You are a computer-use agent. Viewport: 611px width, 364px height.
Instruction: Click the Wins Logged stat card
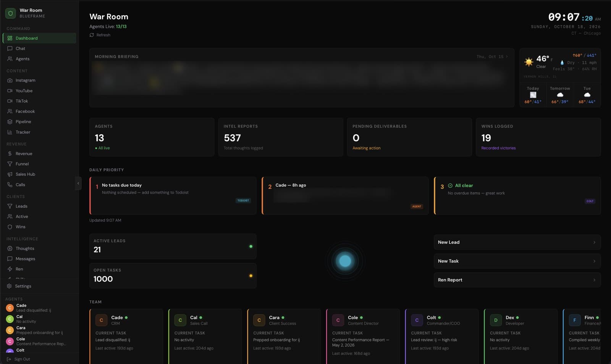538,137
